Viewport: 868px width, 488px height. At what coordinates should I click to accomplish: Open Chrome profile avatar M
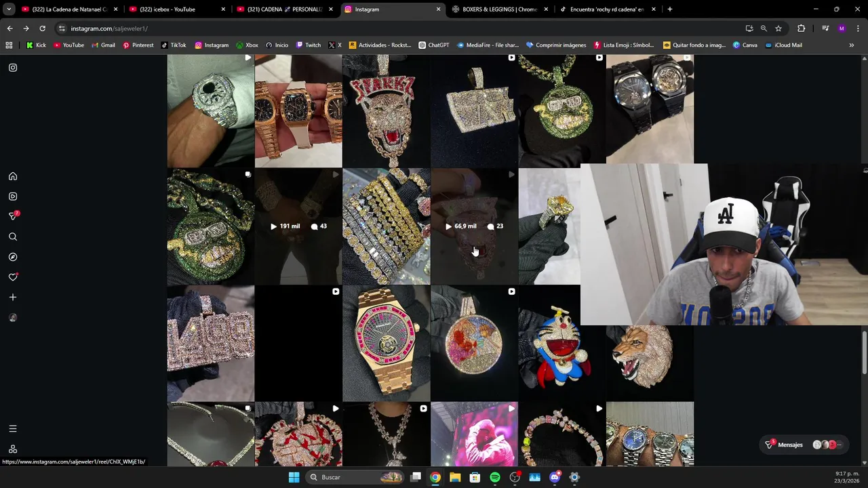842,28
